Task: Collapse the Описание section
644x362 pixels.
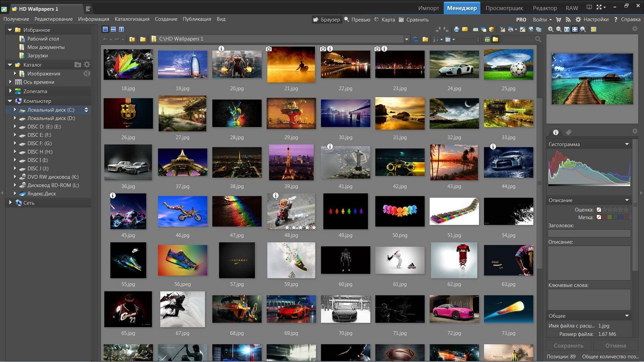Action: [627, 200]
